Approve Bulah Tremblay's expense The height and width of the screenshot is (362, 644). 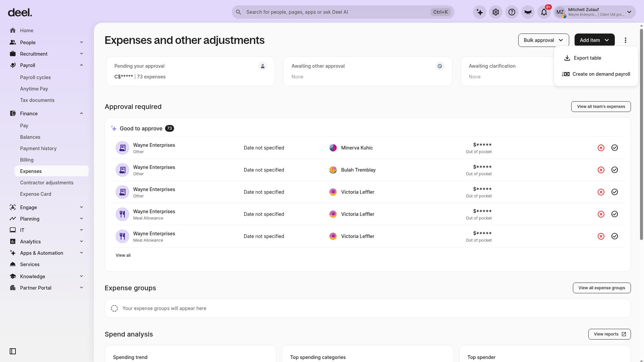[x=614, y=170]
